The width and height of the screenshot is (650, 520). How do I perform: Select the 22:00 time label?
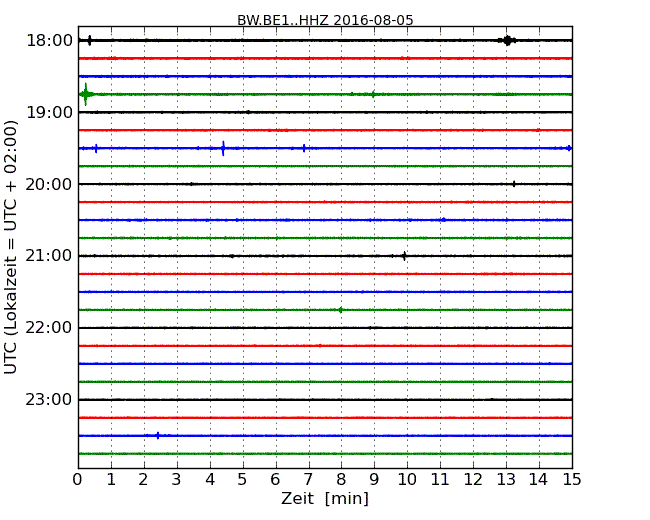49,328
